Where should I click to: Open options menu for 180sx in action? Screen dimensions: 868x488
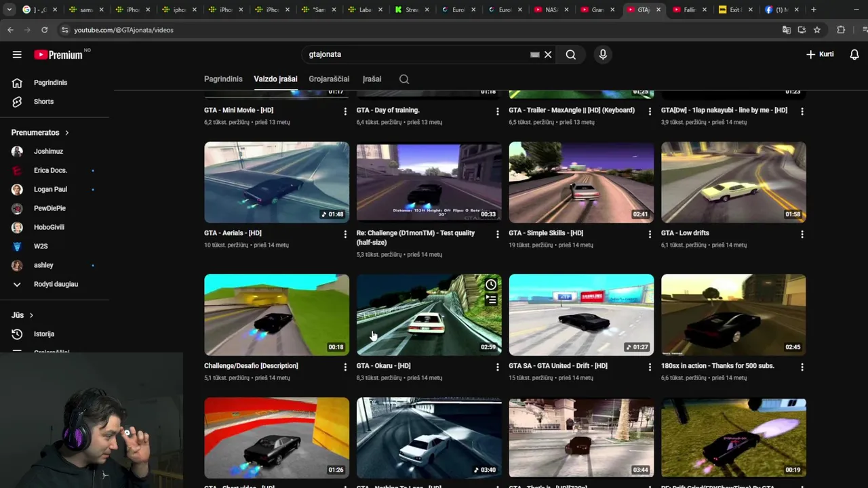(802, 367)
